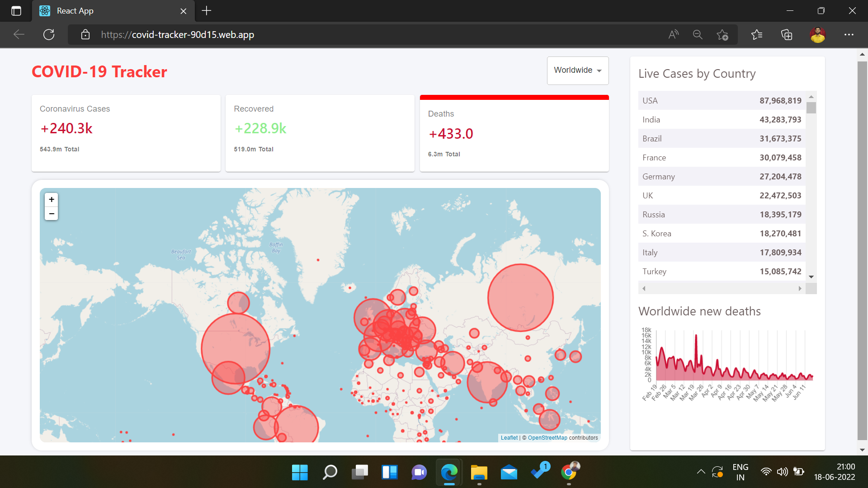Open a new browser tab
The width and height of the screenshot is (868, 488).
(x=207, y=11)
